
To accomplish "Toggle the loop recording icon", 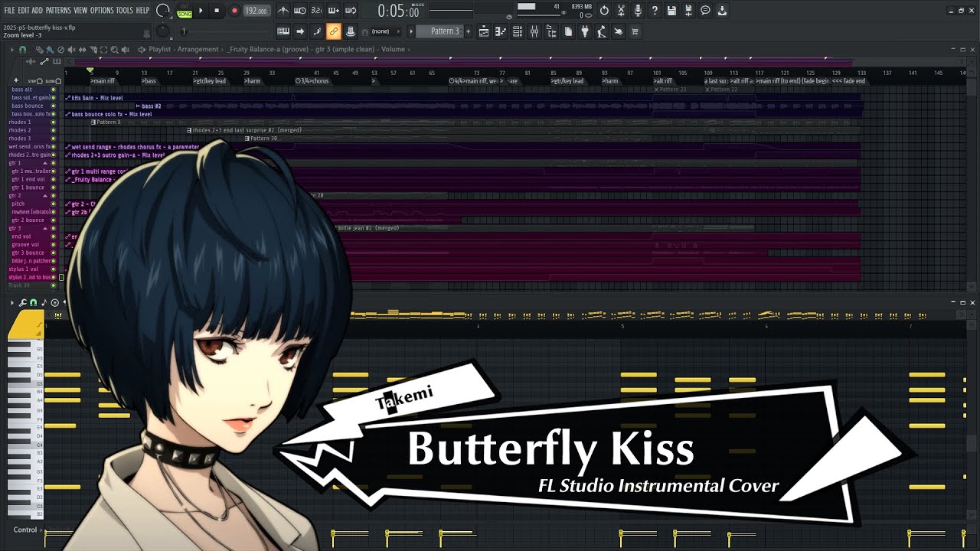I will (x=351, y=11).
